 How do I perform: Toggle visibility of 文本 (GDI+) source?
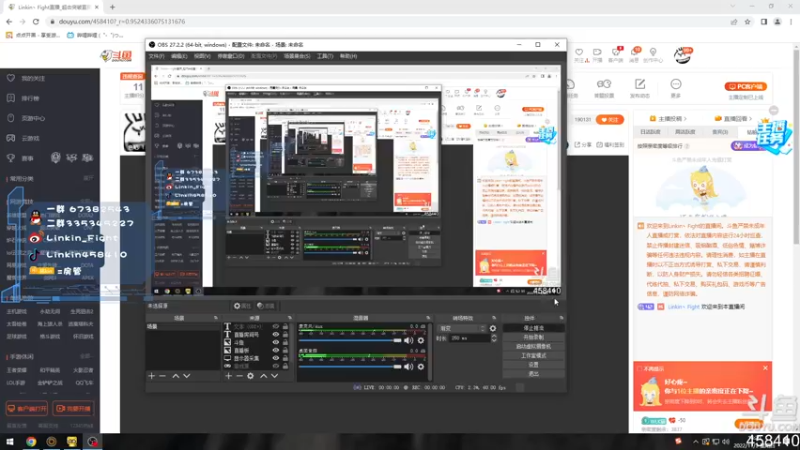[276, 327]
